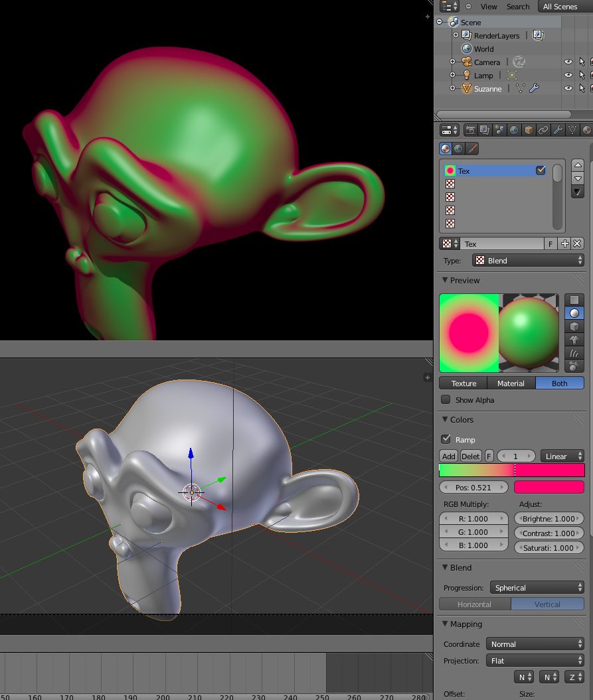593x700 pixels.
Task: Move texture slot up arrow
Action: click(x=578, y=165)
